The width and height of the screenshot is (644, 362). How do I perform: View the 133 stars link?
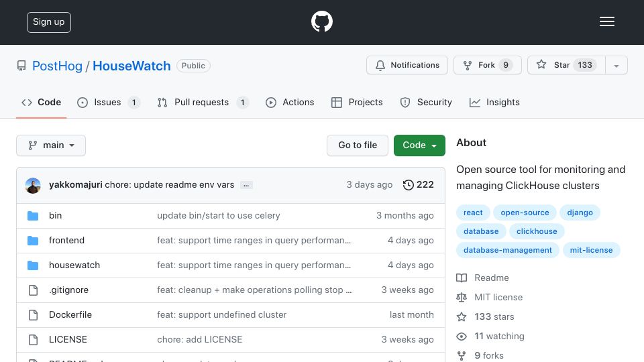click(494, 317)
